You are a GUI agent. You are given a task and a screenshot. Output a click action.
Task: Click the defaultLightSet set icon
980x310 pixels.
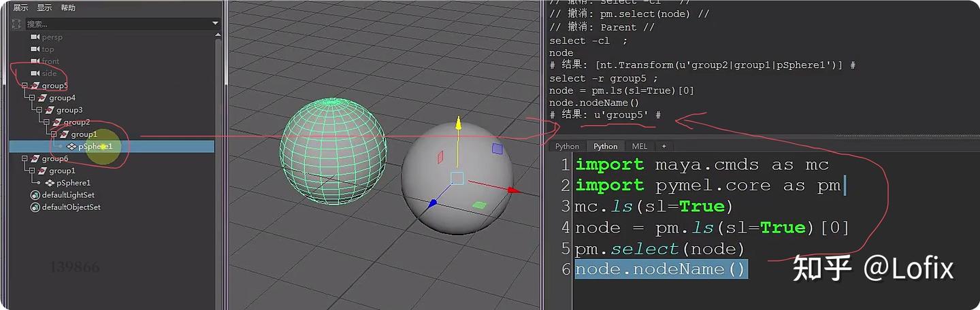point(35,195)
